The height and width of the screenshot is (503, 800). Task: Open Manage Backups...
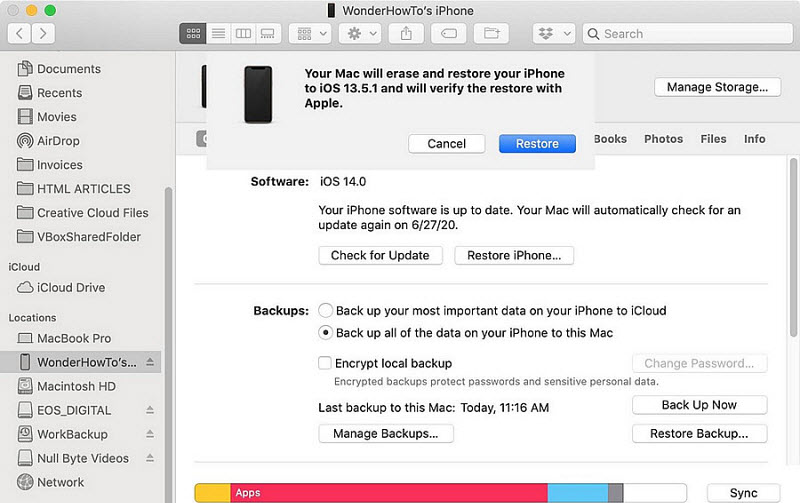pos(386,434)
